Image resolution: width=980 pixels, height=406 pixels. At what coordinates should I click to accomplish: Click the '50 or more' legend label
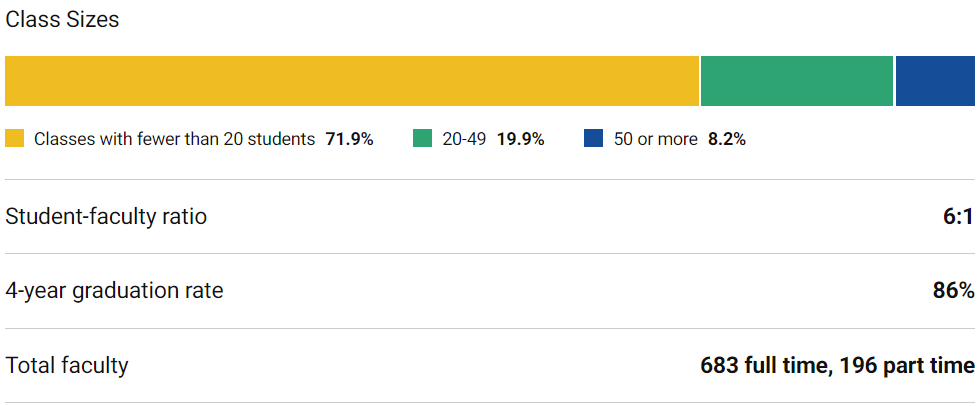point(655,139)
